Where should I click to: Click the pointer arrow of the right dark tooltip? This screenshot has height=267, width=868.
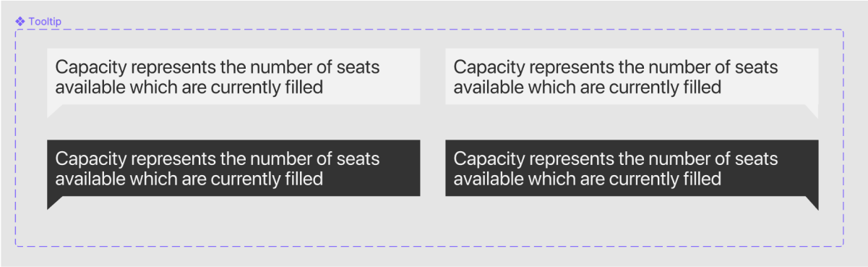(x=813, y=202)
